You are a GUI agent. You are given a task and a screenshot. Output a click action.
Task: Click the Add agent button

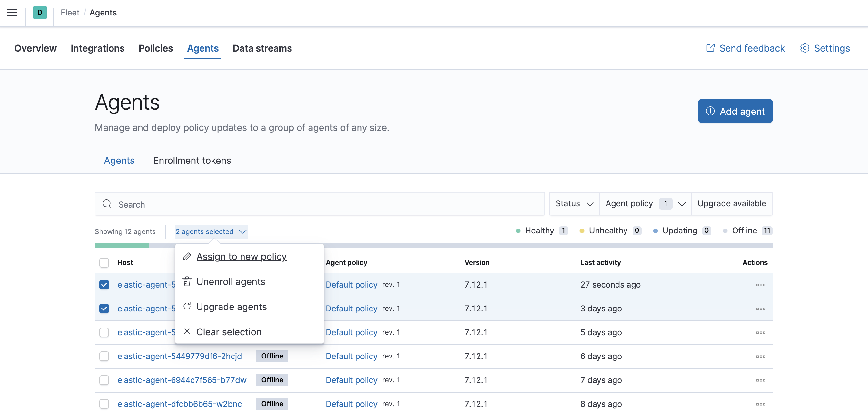coord(735,111)
